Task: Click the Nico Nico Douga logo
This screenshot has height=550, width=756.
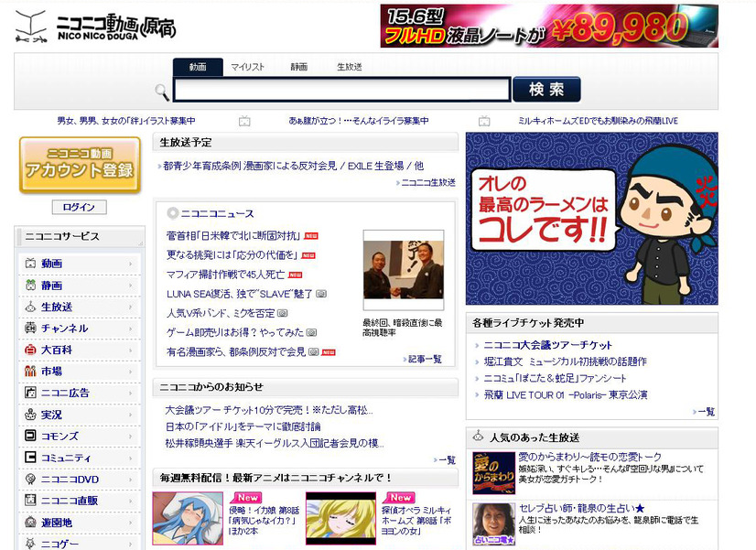Action: pos(95,27)
